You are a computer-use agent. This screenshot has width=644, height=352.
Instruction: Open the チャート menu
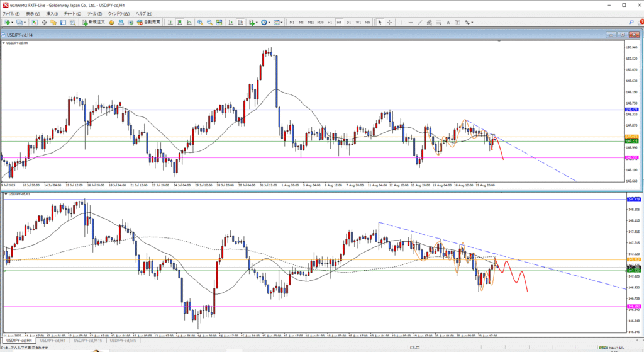(72, 14)
